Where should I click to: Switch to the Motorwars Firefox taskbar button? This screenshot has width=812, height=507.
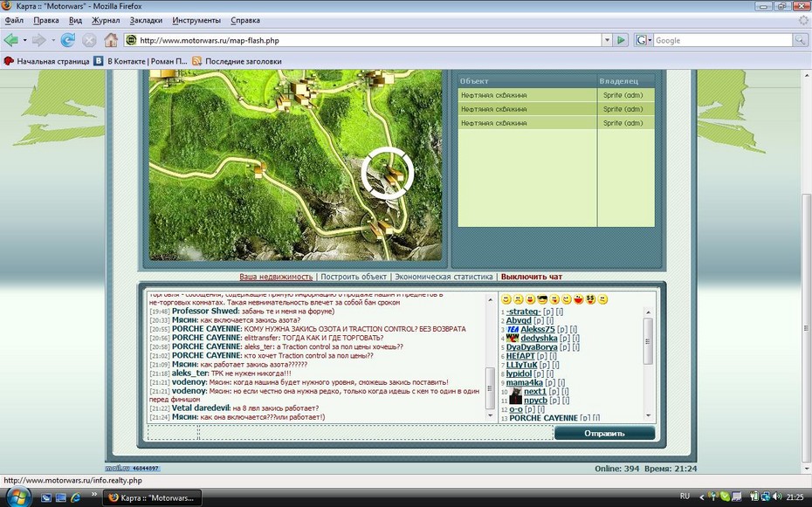tap(152, 497)
